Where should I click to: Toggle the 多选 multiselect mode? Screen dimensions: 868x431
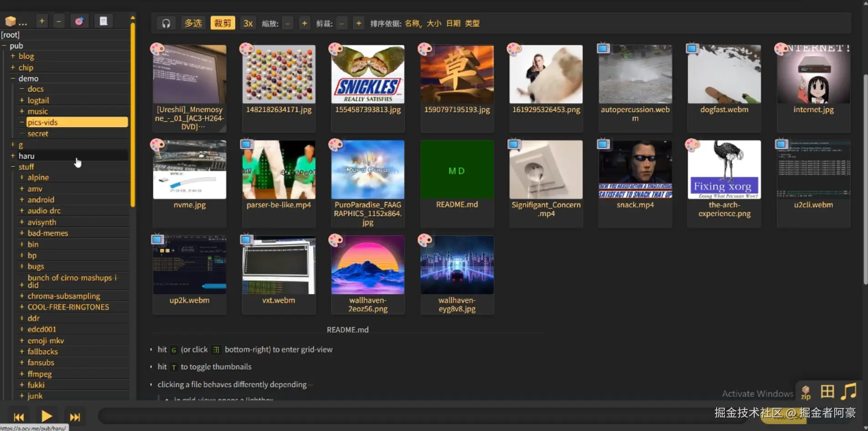click(193, 23)
